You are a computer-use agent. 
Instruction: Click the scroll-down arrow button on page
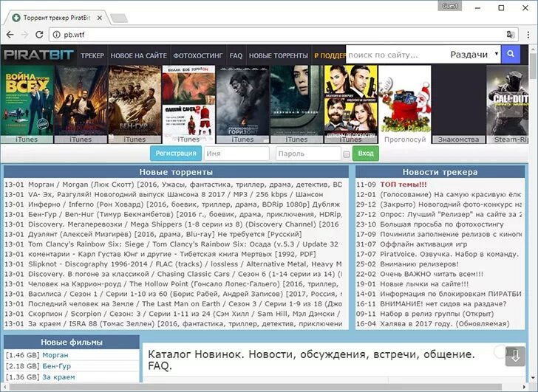515,357
